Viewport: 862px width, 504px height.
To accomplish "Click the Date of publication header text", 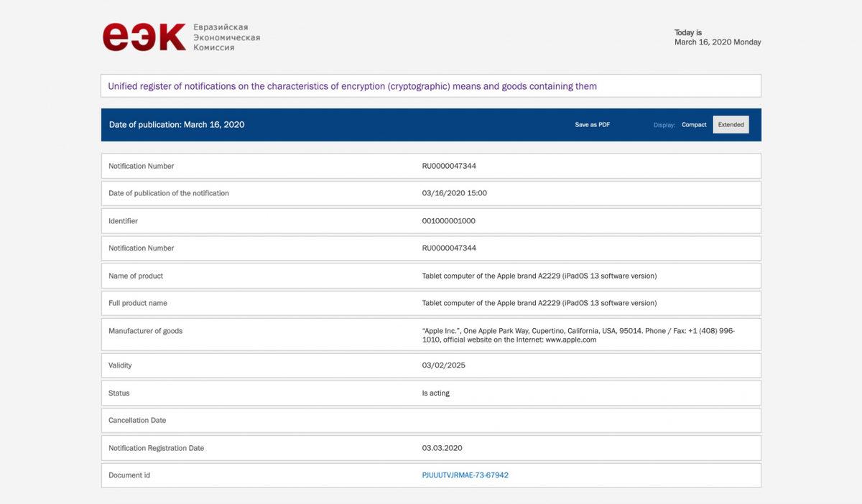I will tap(177, 125).
